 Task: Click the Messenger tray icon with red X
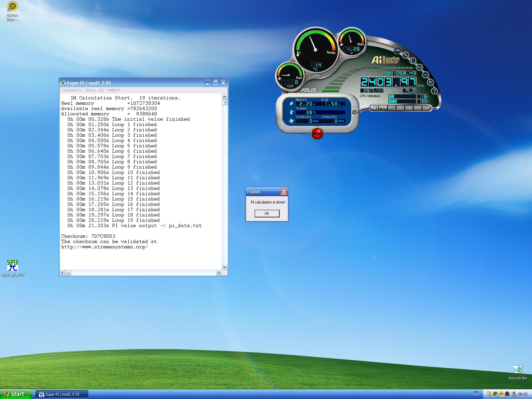click(x=513, y=394)
